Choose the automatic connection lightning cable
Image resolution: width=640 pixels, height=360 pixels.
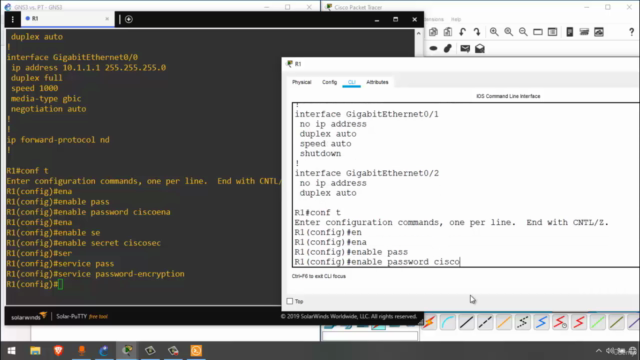429,322
